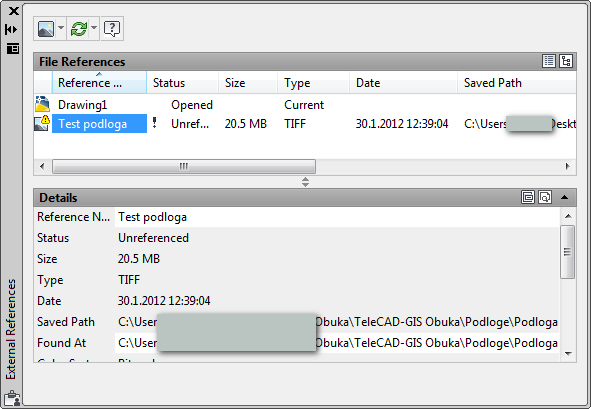Click the green Refresh icon
This screenshot has width=591, height=409.
[x=79, y=28]
